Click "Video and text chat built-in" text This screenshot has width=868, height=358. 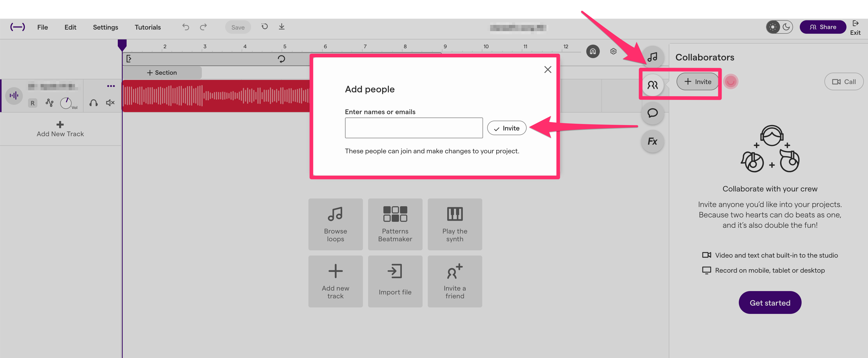(776, 255)
